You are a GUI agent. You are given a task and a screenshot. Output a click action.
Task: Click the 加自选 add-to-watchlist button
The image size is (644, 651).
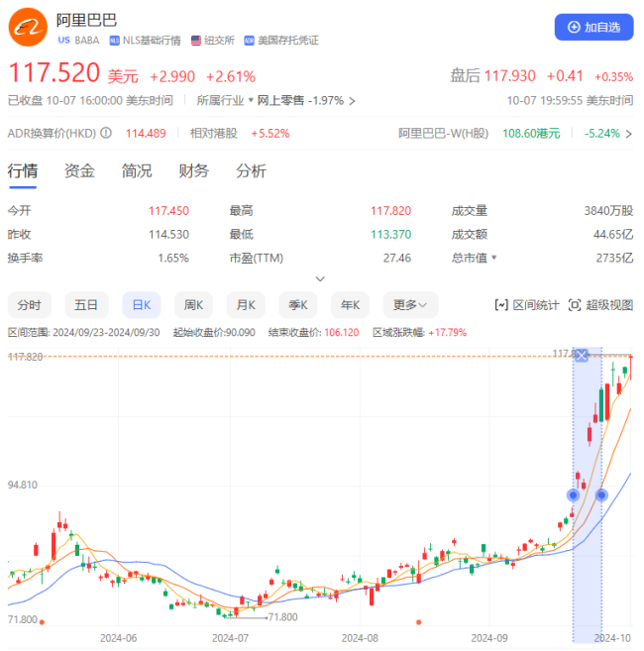[x=593, y=27]
